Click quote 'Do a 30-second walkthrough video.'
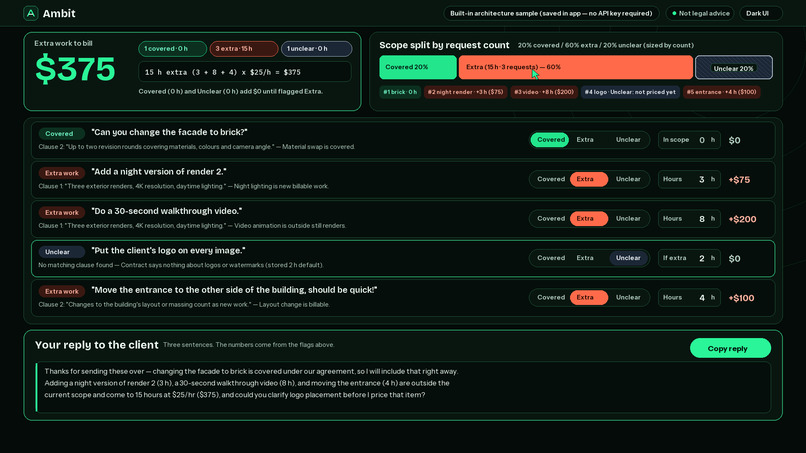This screenshot has width=806, height=453. click(167, 211)
